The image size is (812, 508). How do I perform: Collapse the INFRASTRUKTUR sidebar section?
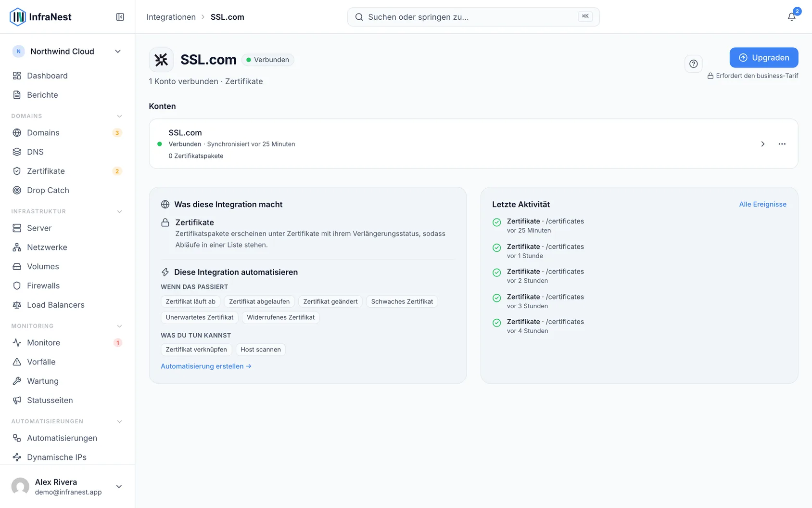120,211
